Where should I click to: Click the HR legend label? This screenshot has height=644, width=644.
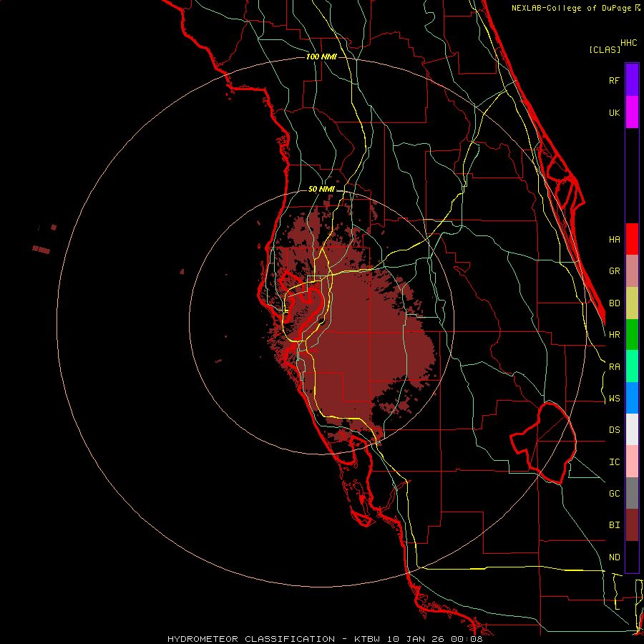[614, 335]
